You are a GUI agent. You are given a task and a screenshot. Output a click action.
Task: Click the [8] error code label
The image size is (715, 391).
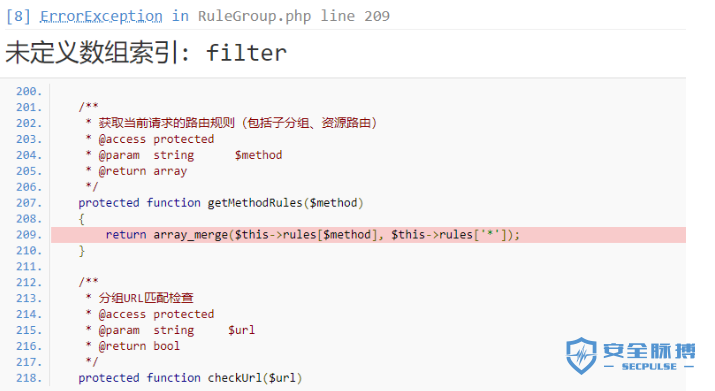pos(18,16)
